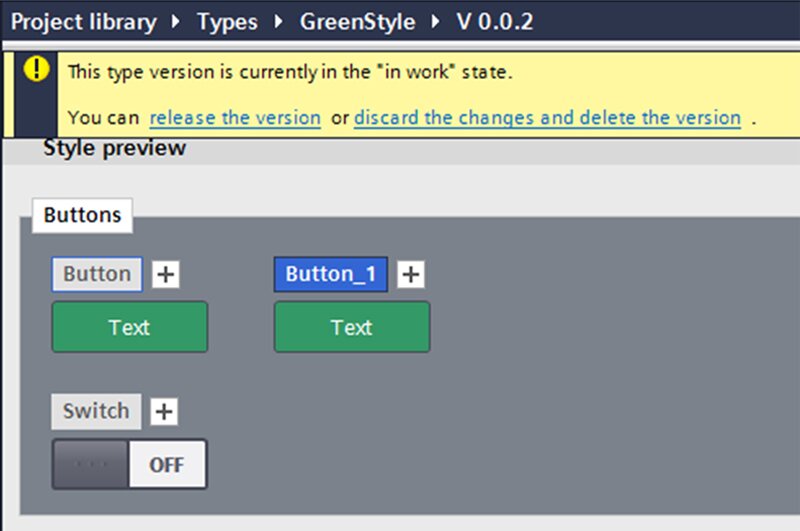Select the highlighted Button_1 style label
The height and width of the screenshot is (531, 800).
click(331, 274)
